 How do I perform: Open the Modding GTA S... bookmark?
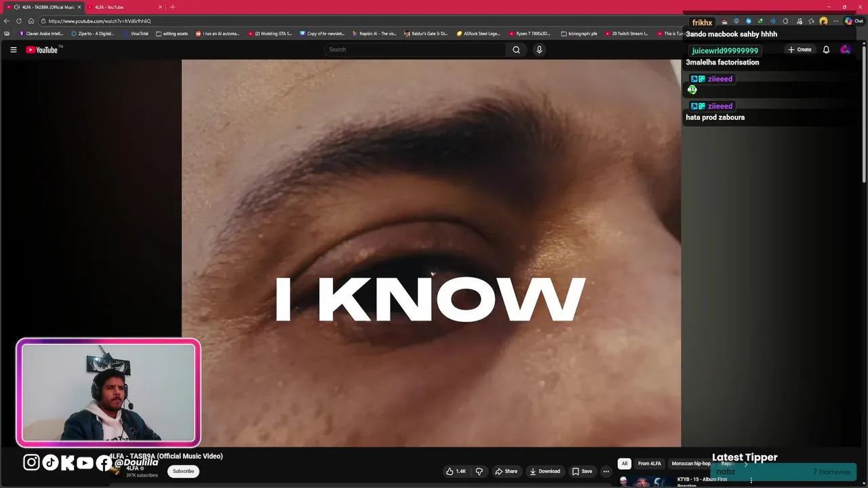coord(270,33)
